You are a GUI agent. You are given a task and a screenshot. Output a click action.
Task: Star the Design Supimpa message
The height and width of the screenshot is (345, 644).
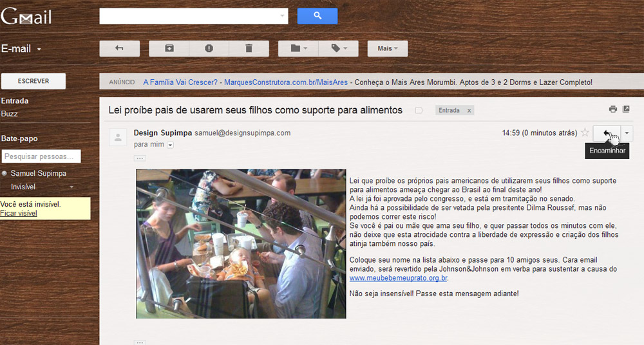(x=585, y=133)
